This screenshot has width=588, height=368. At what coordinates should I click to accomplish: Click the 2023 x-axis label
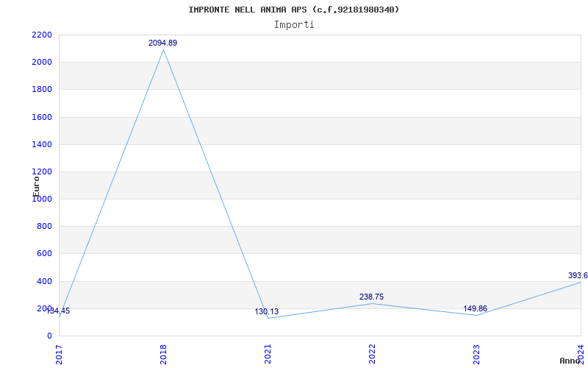pyautogui.click(x=476, y=354)
